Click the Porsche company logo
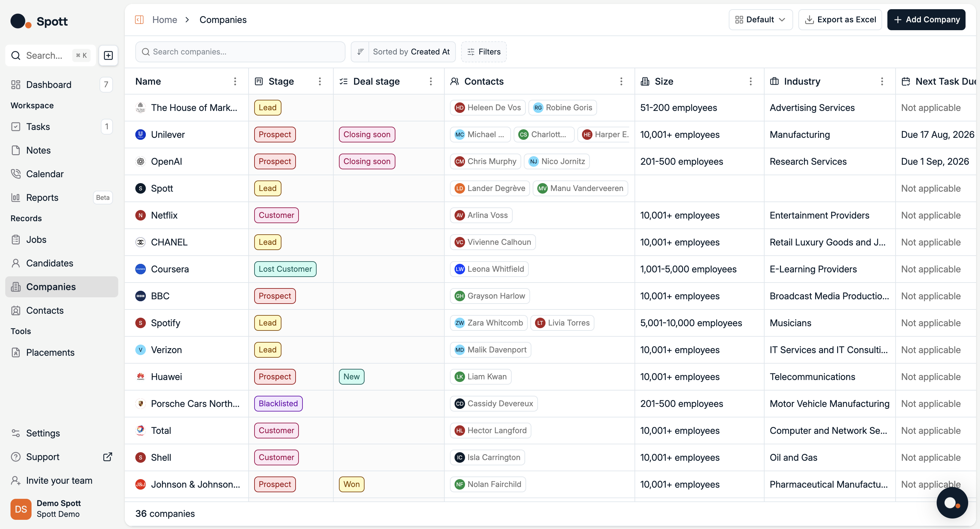The height and width of the screenshot is (529, 980). tap(140, 404)
